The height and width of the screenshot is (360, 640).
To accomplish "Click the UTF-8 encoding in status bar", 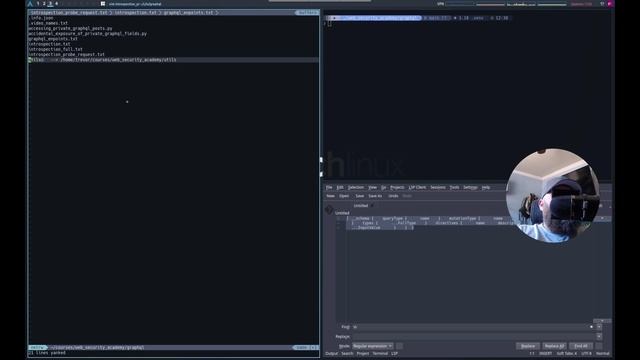I will 586,353.
